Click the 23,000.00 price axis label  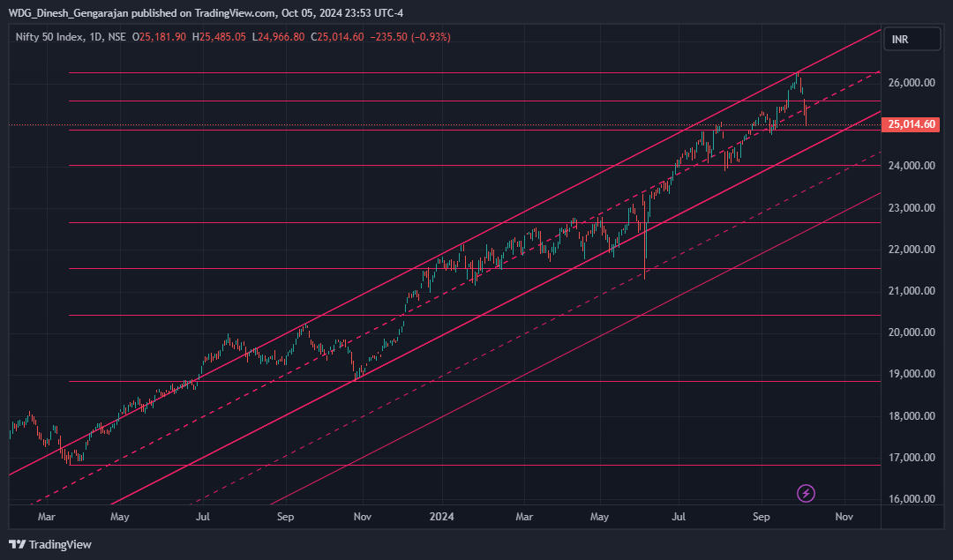[x=911, y=208]
